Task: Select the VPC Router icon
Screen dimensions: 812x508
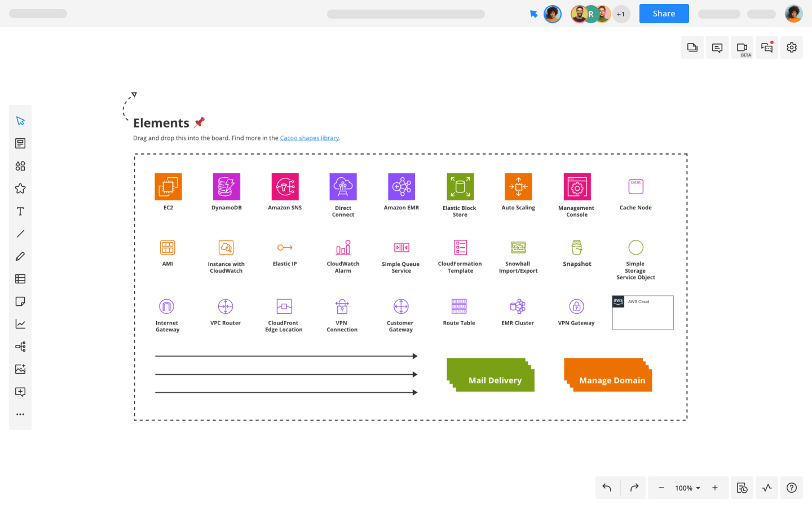Action: click(226, 306)
